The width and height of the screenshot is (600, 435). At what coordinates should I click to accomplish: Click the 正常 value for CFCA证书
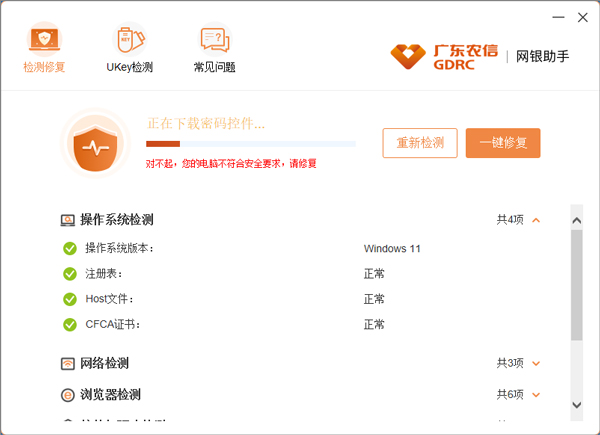pyautogui.click(x=374, y=324)
